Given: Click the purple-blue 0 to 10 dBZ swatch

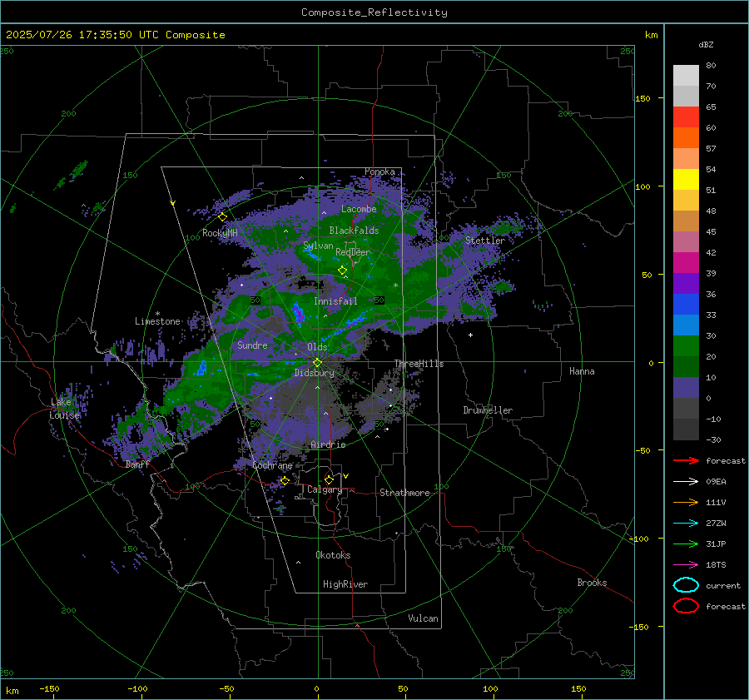Looking at the screenshot, I should (686, 388).
